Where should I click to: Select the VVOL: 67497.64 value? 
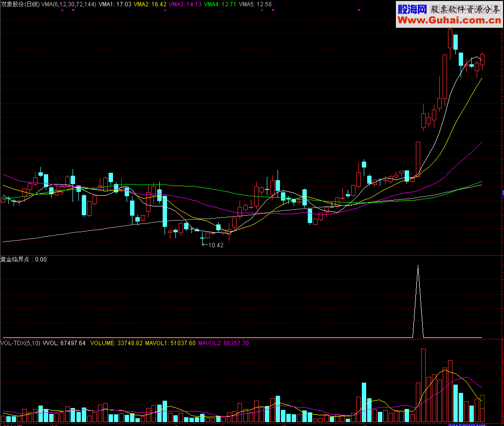point(64,343)
